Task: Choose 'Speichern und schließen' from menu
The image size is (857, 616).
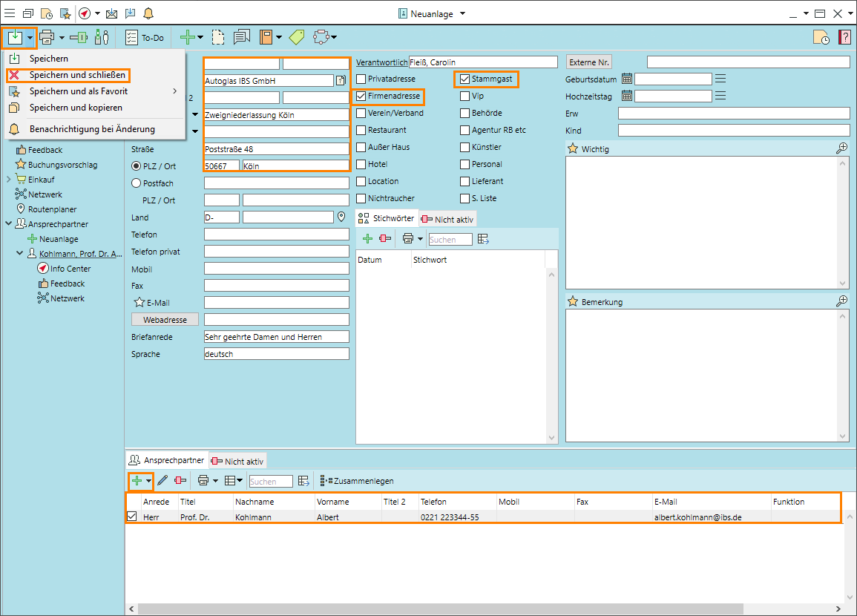Action: click(76, 75)
